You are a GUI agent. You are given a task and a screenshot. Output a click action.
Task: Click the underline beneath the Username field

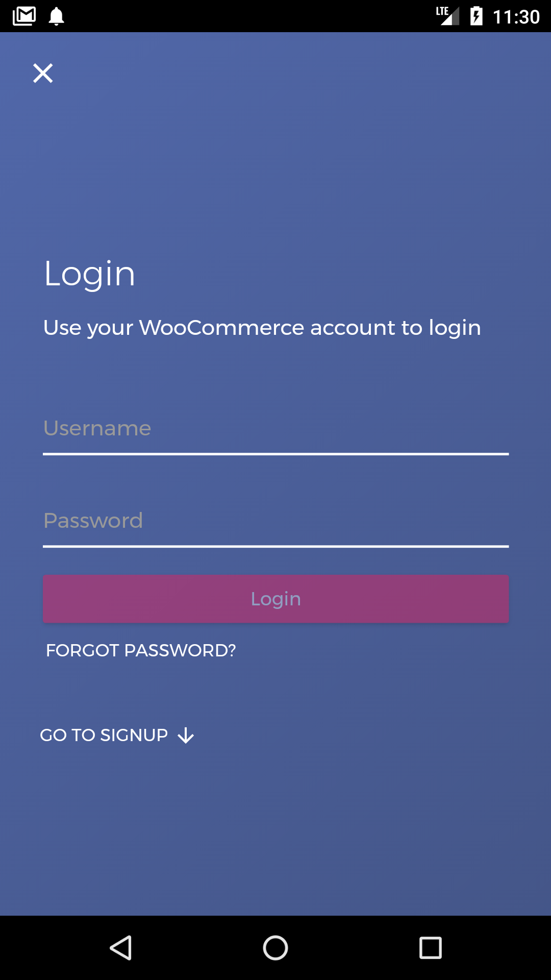click(275, 454)
